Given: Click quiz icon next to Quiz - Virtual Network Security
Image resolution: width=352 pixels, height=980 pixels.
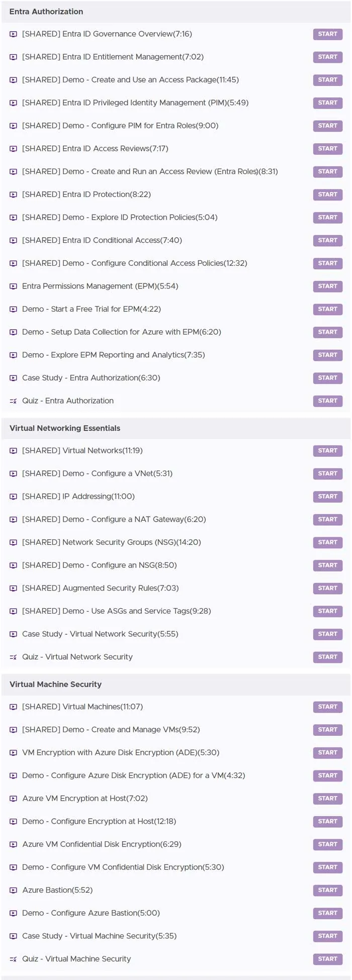Looking at the screenshot, I should (14, 657).
